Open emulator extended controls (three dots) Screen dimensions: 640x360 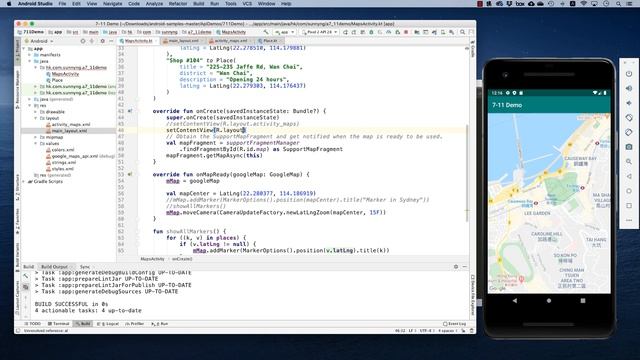pyautogui.click(x=629, y=220)
